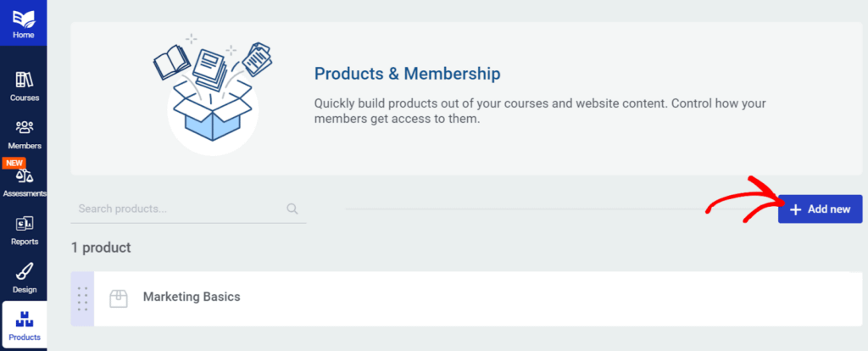The width and height of the screenshot is (868, 351).
Task: Go to Members via people icon
Action: tap(24, 128)
